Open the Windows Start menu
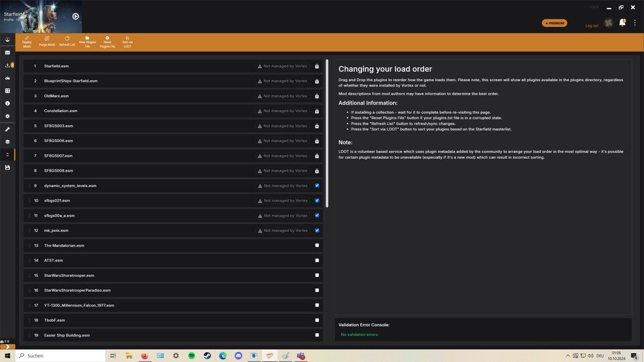Screen dimensions: 644x362 [7, 356]
